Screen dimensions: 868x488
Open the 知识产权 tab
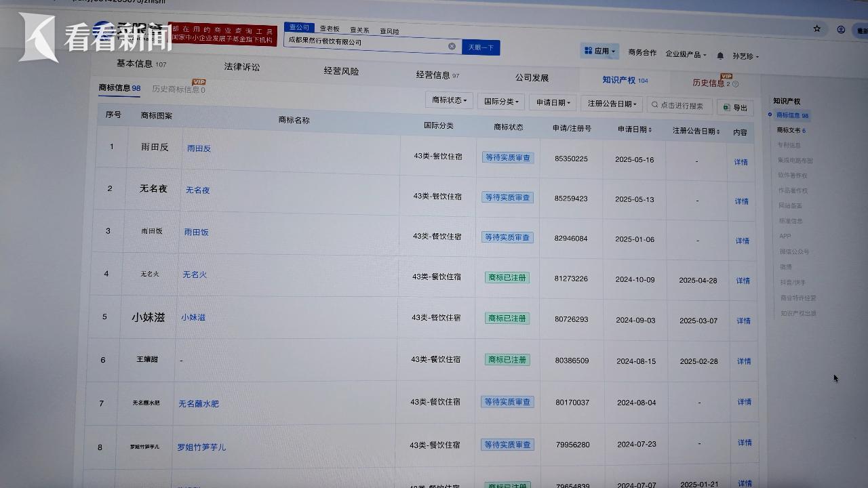pos(625,80)
